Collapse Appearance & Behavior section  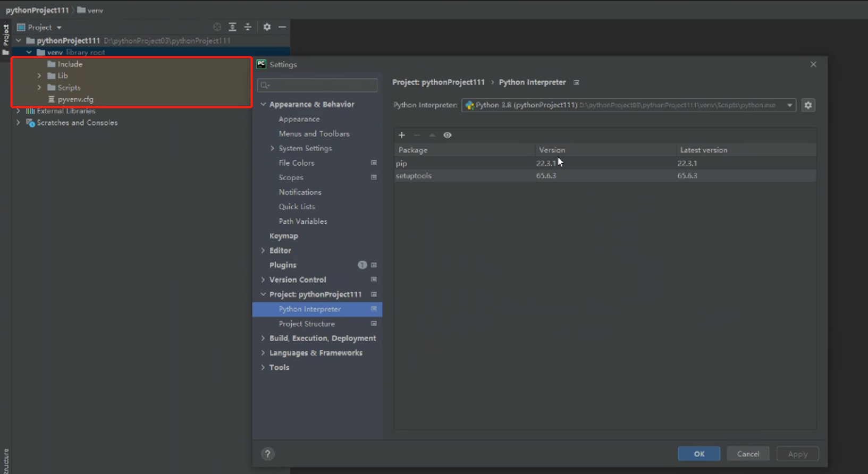[x=263, y=104]
